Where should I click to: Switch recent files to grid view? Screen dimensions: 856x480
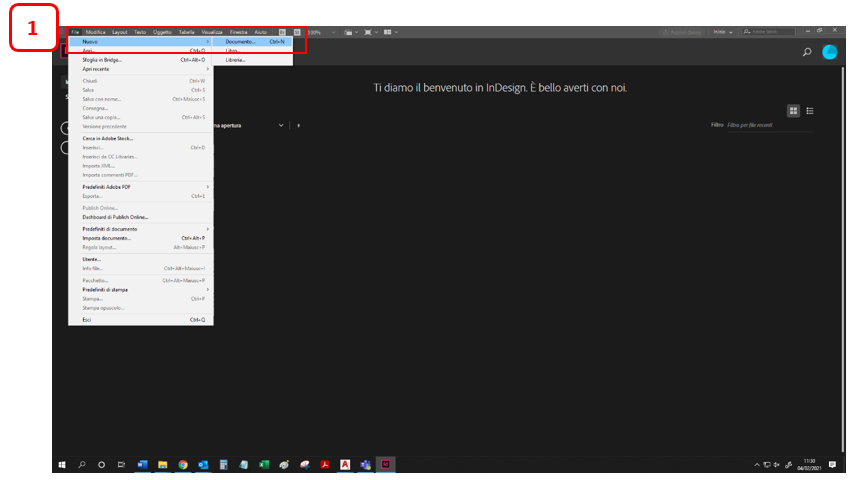point(793,111)
